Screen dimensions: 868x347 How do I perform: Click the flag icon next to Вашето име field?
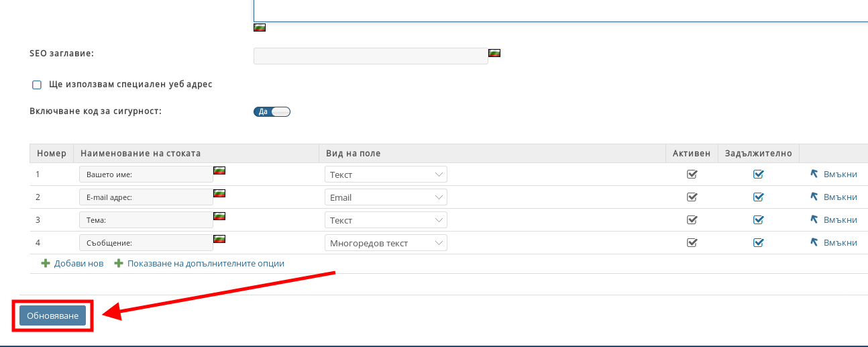[219, 170]
